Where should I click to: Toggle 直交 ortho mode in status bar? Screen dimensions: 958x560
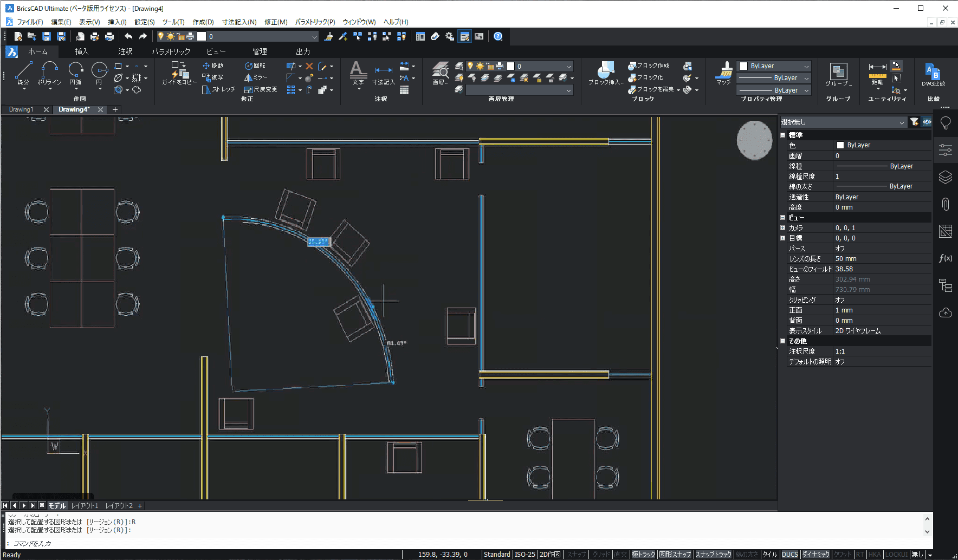pyautogui.click(x=620, y=555)
